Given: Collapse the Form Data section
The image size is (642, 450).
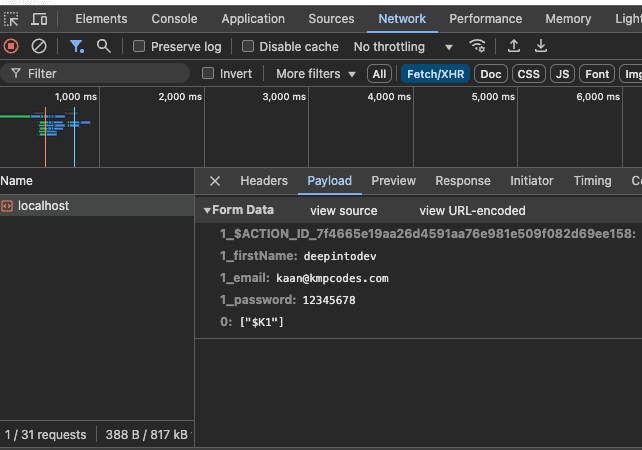Looking at the screenshot, I should click(207, 211).
